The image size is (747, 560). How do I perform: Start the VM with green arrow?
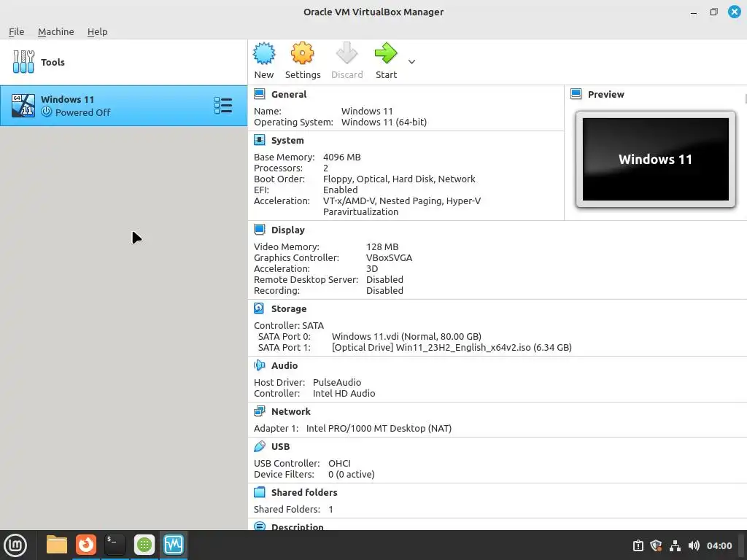[x=386, y=53]
